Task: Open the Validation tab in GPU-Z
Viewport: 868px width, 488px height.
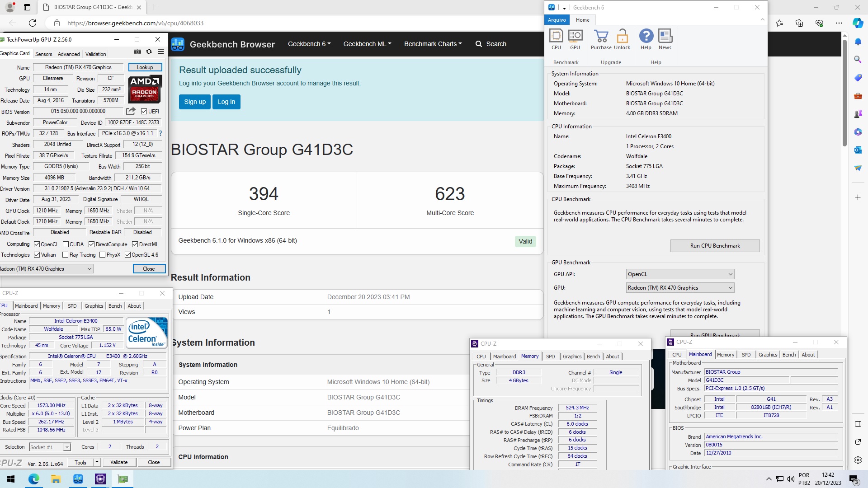Action: pos(96,54)
